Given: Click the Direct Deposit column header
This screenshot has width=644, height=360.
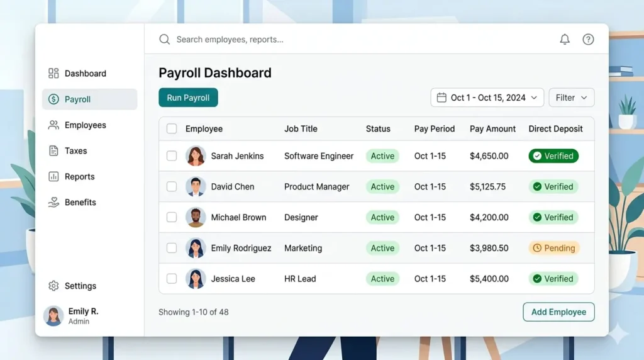Looking at the screenshot, I should 555,128.
